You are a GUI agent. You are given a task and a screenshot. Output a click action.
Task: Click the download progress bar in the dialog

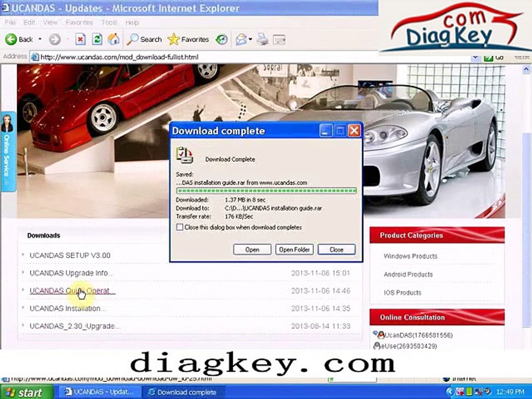click(x=267, y=191)
